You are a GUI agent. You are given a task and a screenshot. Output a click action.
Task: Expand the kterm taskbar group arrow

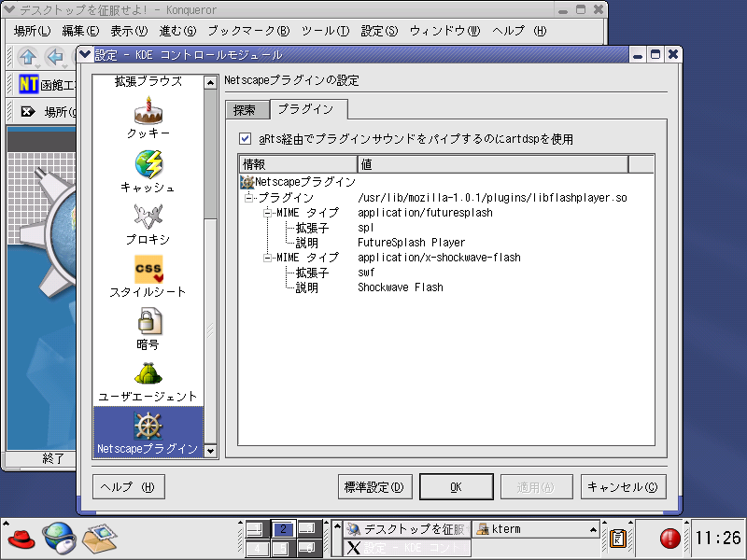click(x=593, y=529)
